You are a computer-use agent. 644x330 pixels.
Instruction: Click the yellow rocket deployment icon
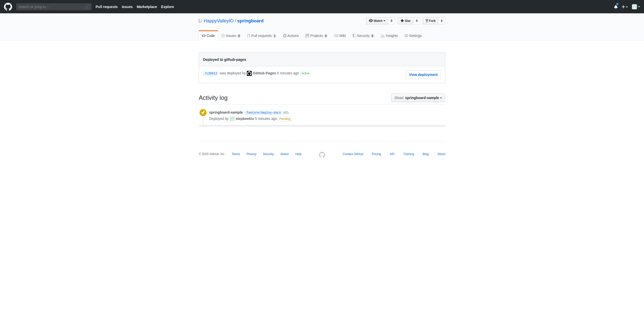[203, 113]
